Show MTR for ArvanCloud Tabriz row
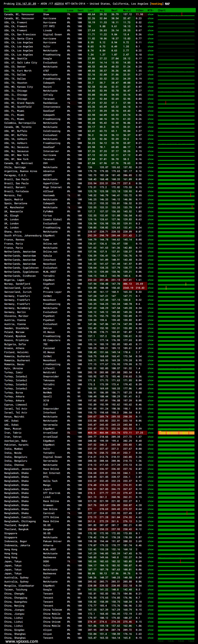The width and height of the screenshot is (198, 644). point(150,433)
